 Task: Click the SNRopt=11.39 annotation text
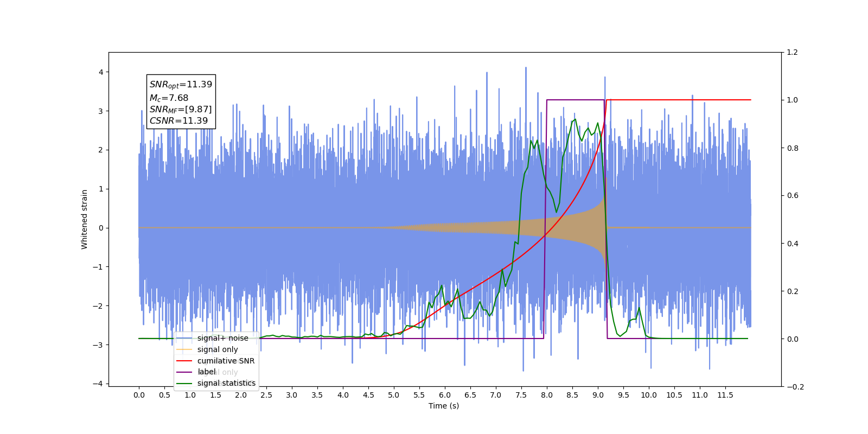tap(181, 85)
